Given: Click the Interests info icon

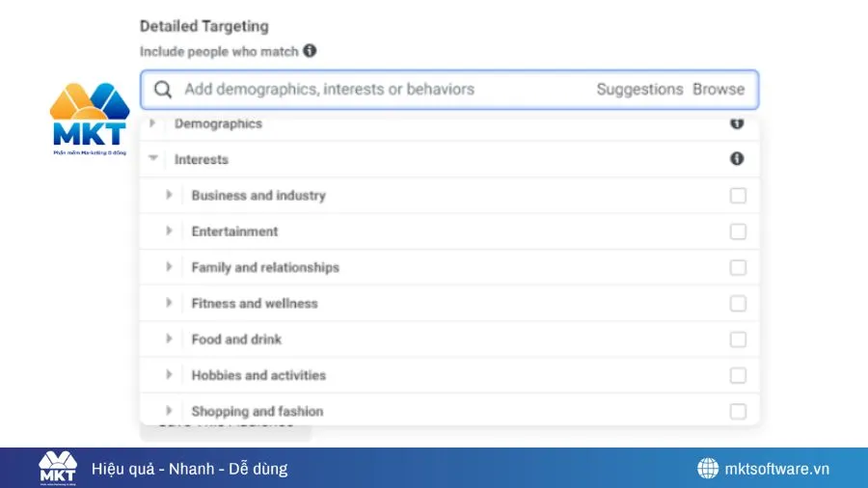Looking at the screenshot, I should click(737, 159).
